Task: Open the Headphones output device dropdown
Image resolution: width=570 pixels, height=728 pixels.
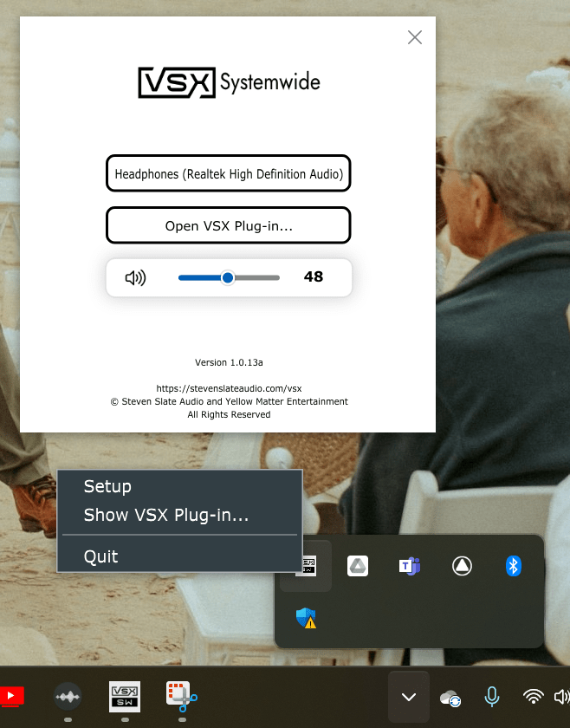Action: click(x=229, y=173)
